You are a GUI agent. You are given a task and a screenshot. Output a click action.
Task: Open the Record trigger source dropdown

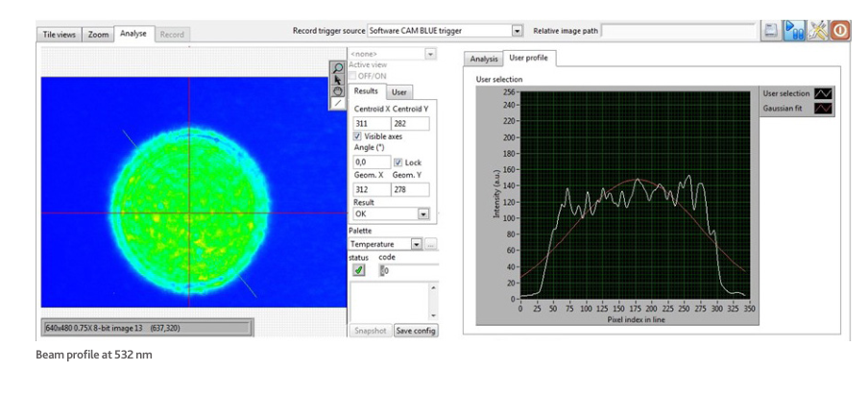(x=518, y=32)
